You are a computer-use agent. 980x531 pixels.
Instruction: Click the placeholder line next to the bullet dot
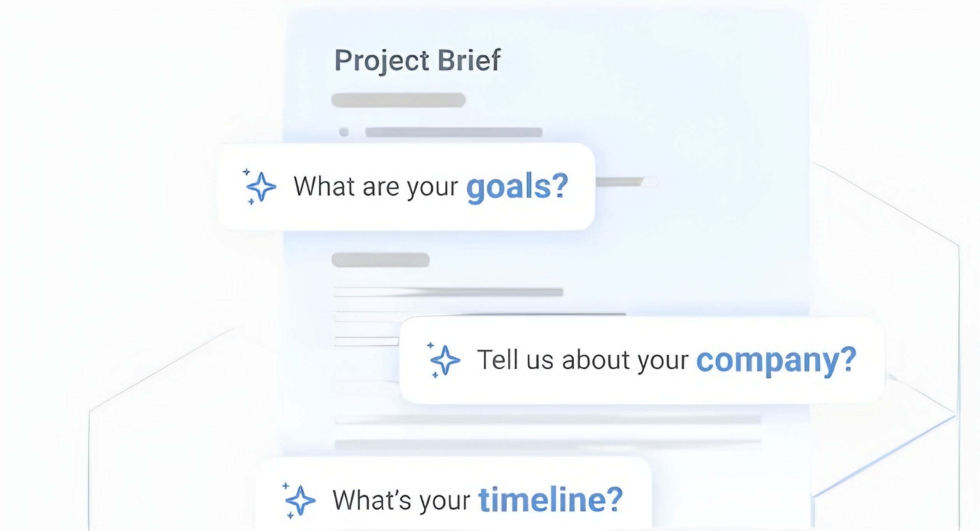pos(453,132)
